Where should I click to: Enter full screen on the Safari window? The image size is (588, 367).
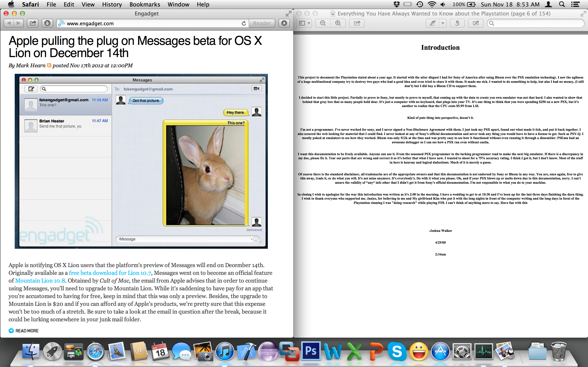pos(288,14)
